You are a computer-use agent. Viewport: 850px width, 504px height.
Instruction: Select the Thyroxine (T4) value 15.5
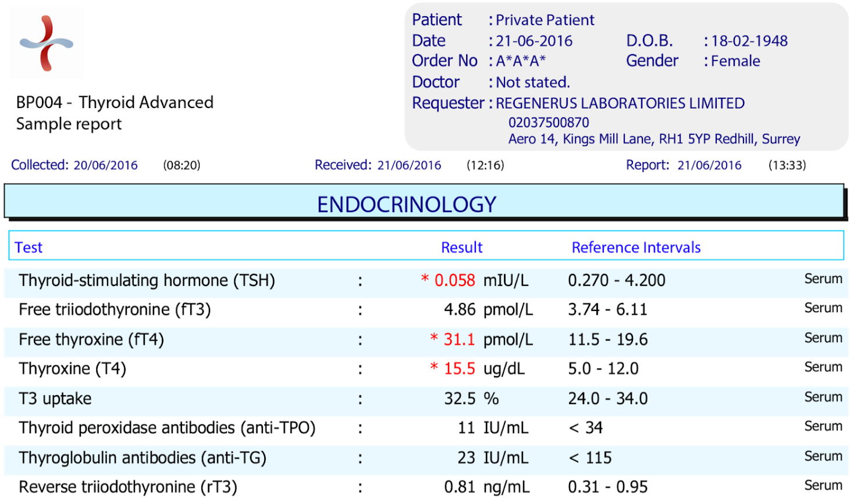point(459,369)
